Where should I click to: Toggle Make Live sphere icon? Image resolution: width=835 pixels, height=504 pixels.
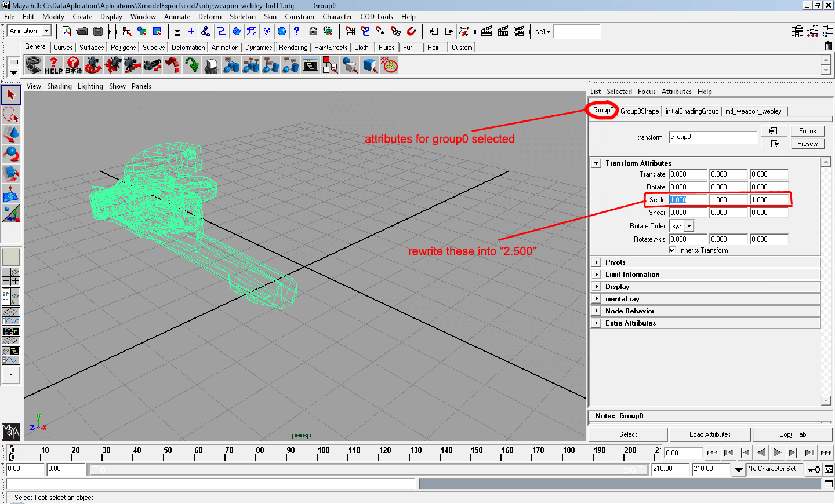(x=411, y=31)
